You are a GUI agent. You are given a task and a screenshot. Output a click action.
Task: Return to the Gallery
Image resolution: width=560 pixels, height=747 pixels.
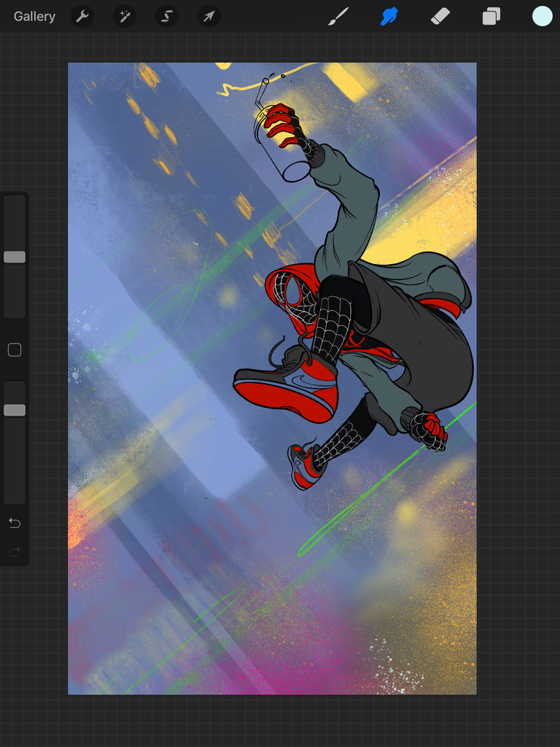(x=34, y=16)
